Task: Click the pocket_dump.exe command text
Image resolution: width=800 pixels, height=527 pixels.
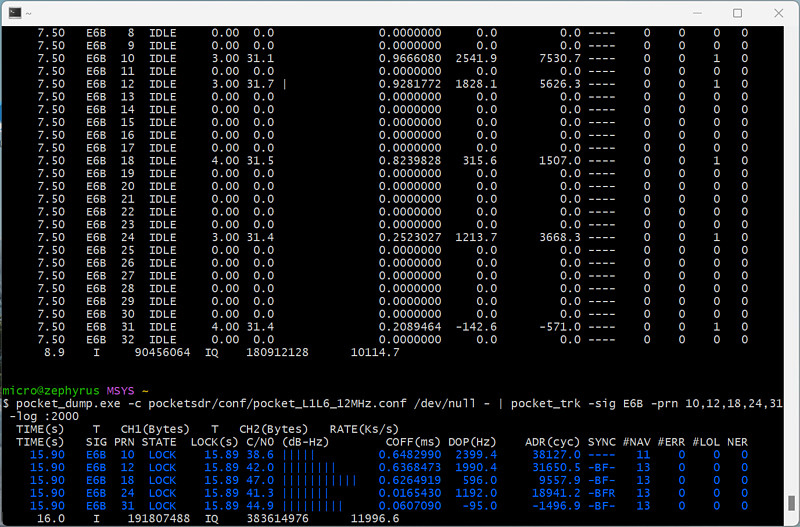Action: point(68,404)
